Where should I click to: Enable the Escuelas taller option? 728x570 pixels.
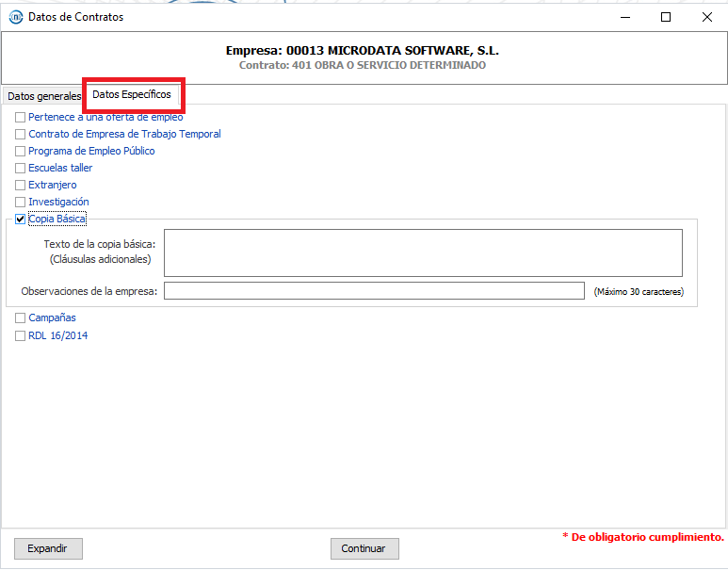click(21, 169)
